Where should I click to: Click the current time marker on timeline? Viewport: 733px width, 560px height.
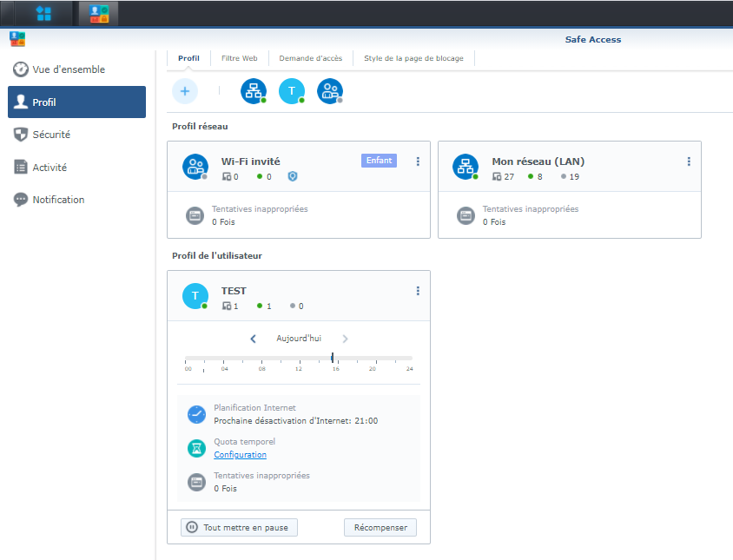(333, 358)
